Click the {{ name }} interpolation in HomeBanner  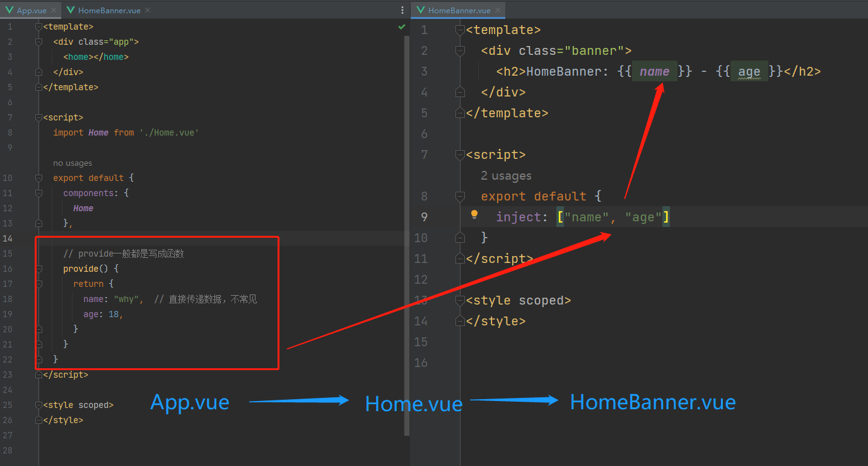coord(655,72)
